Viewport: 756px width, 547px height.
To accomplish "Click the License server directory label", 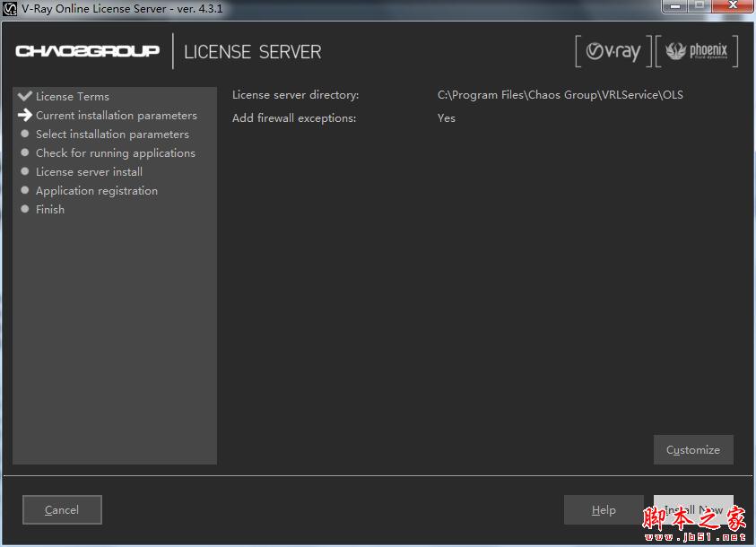I will click(296, 95).
